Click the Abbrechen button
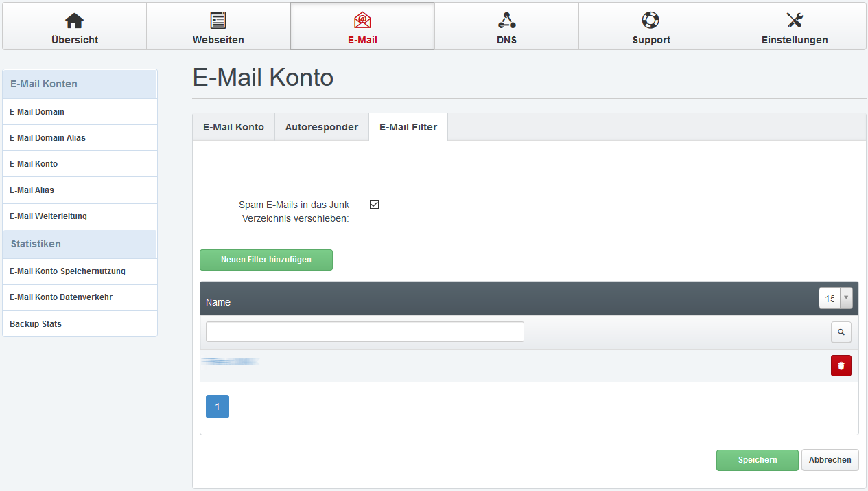The height and width of the screenshot is (491, 868). coord(830,460)
